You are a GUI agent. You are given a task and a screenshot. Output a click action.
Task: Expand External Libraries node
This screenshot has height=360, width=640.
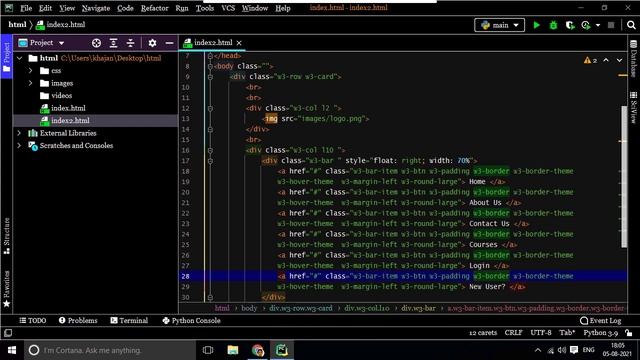[19, 133]
